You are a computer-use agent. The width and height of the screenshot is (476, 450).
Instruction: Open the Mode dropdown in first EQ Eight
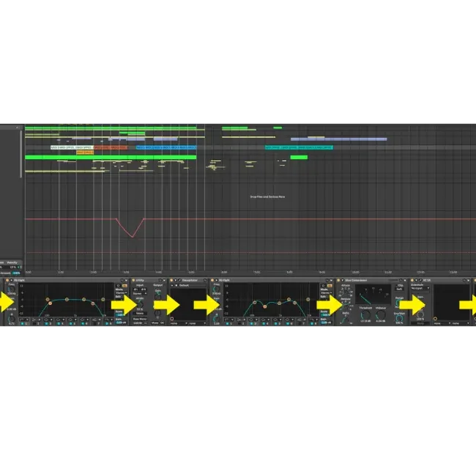point(119,295)
